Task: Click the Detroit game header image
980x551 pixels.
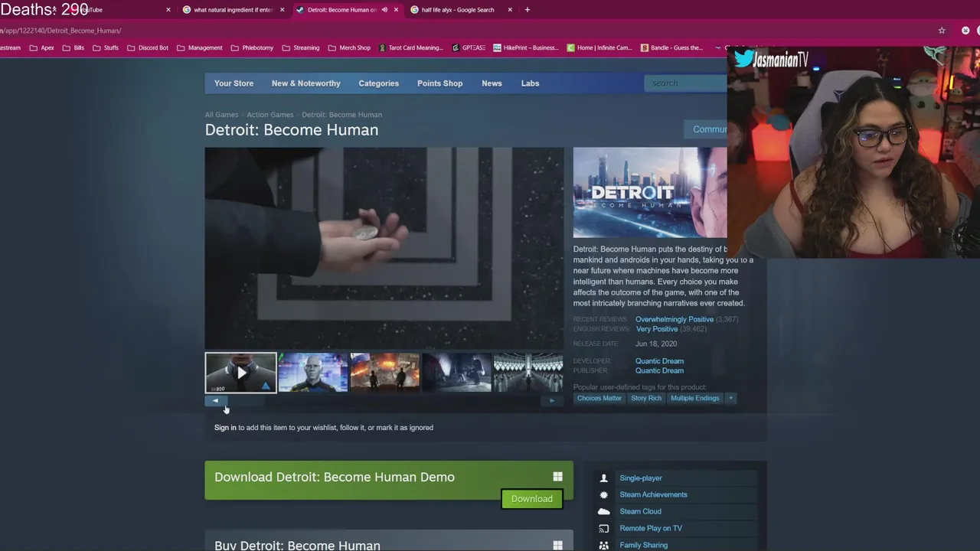Action: point(650,193)
